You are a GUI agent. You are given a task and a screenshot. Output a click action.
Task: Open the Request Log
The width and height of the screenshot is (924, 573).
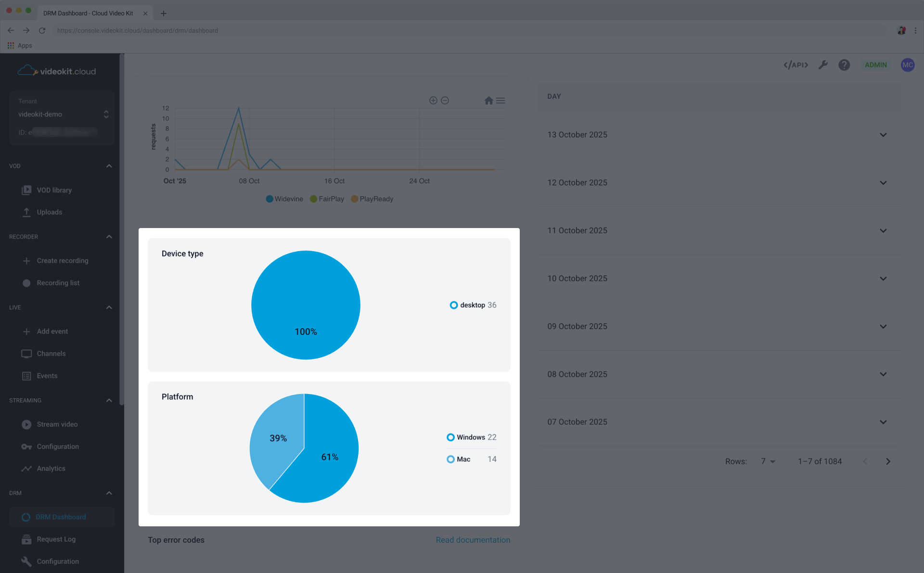56,539
